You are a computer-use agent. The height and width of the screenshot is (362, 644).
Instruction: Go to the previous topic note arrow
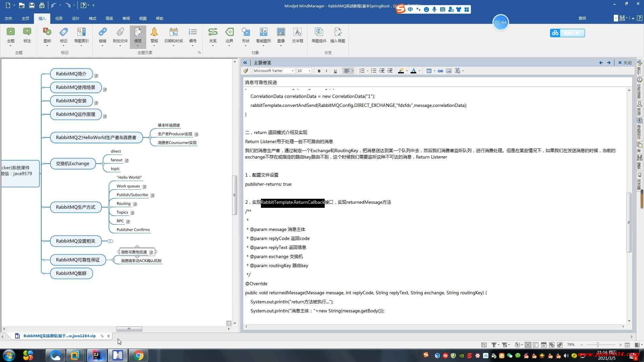click(601, 63)
